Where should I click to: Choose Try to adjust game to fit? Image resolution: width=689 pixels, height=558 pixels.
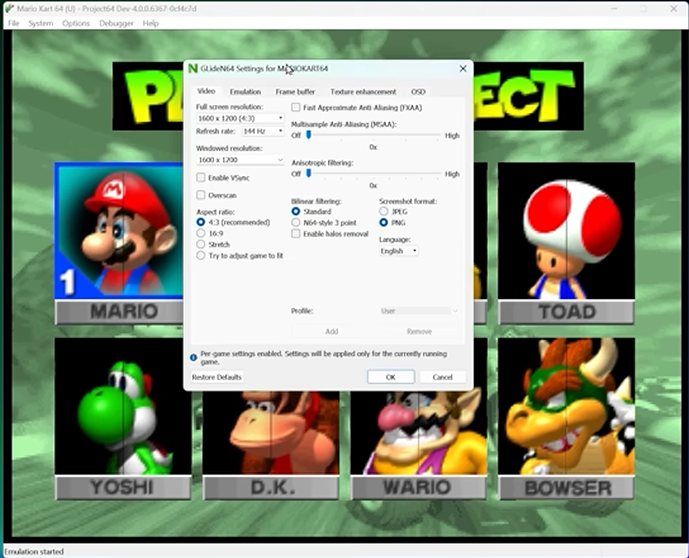click(x=201, y=255)
